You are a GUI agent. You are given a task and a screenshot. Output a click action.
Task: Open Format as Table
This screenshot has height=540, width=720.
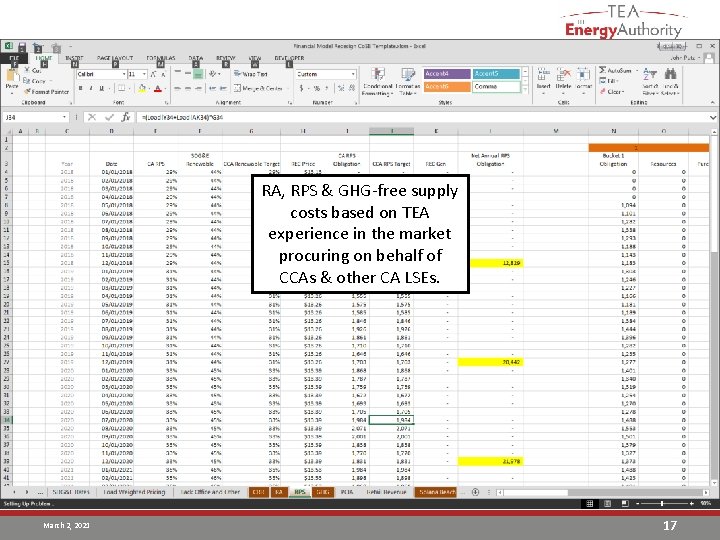(x=407, y=82)
